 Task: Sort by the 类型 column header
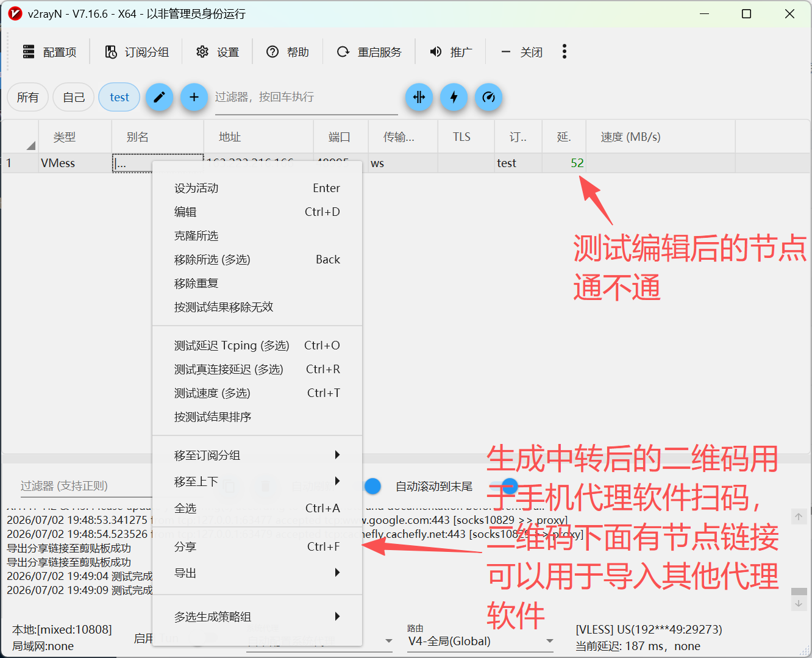pyautogui.click(x=75, y=137)
